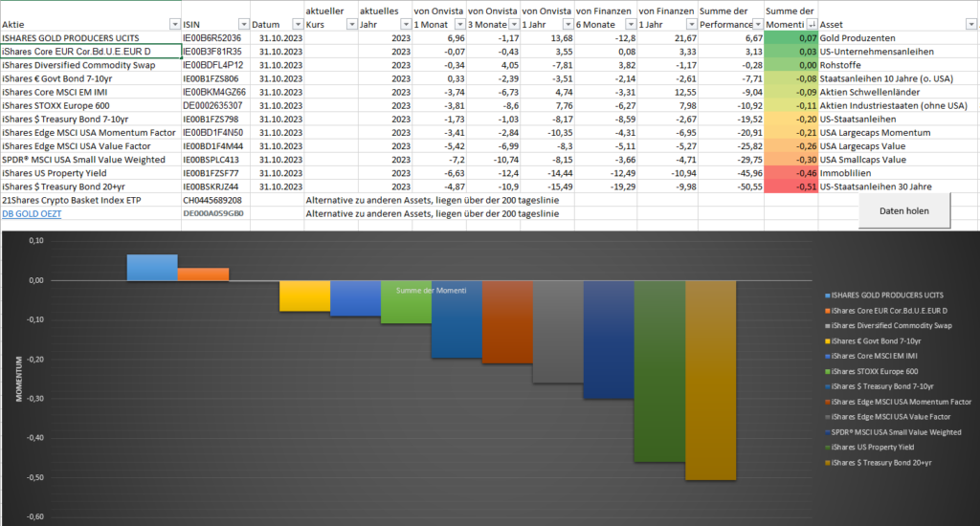Click the dark green US Property Yield bar
This screenshot has width=980, height=526.
click(659, 372)
